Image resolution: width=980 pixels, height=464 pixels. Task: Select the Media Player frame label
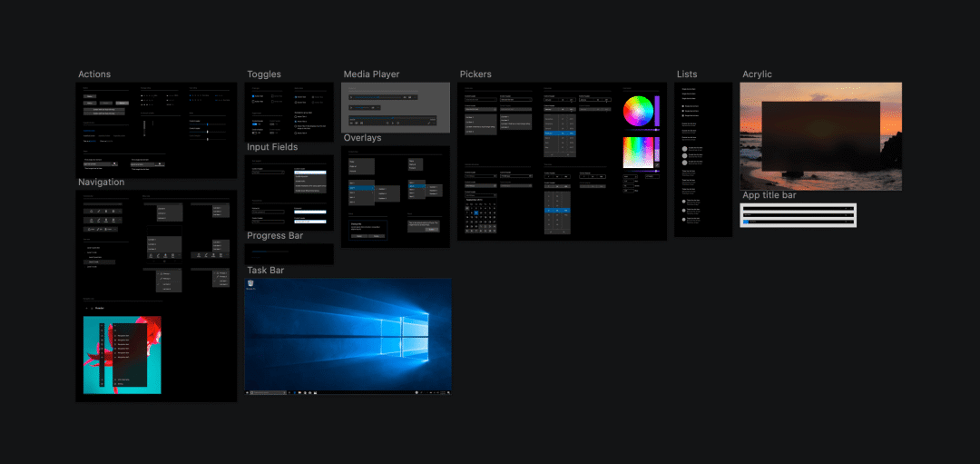tap(371, 74)
